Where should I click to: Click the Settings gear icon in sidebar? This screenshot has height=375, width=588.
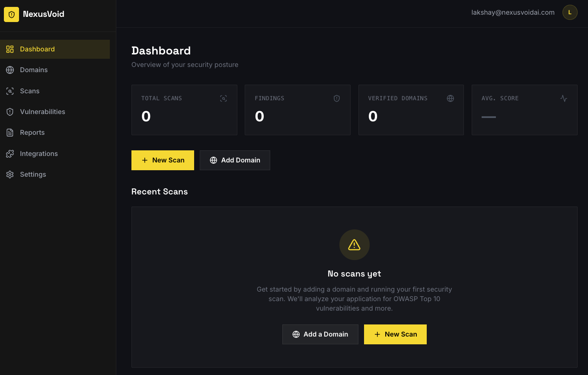click(x=10, y=175)
